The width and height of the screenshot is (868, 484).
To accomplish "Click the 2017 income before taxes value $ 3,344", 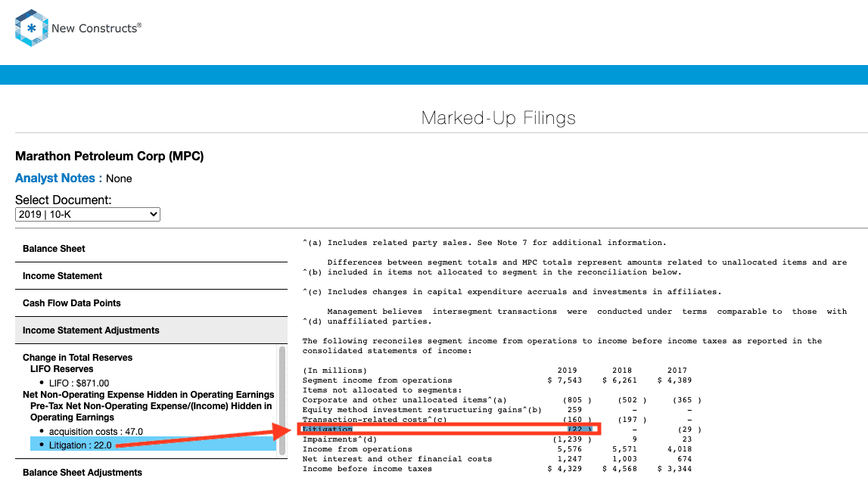I will [x=674, y=469].
